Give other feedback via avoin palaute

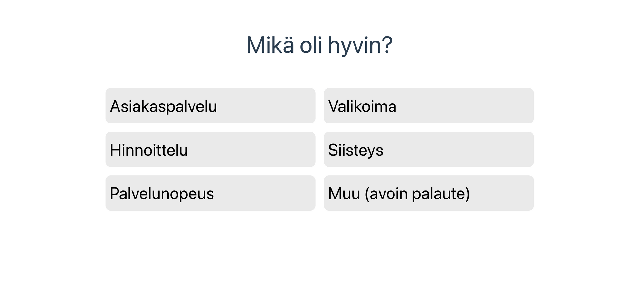point(429,193)
